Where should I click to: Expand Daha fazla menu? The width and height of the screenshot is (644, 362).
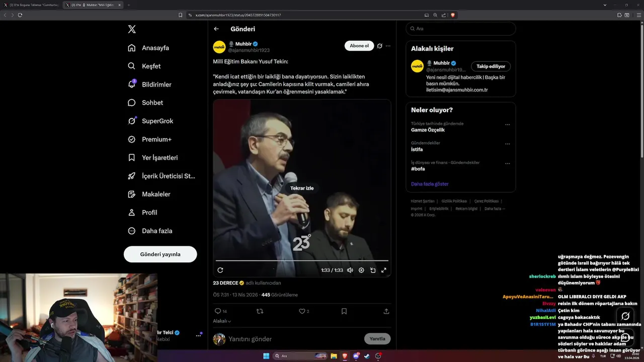point(150,231)
